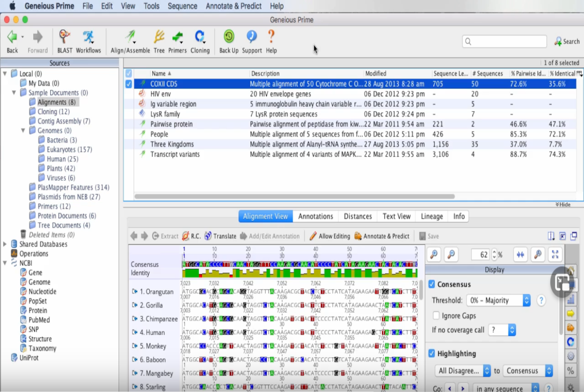Click the expand document viewer icon
Viewport: 584px width, 392px height.
tap(562, 236)
